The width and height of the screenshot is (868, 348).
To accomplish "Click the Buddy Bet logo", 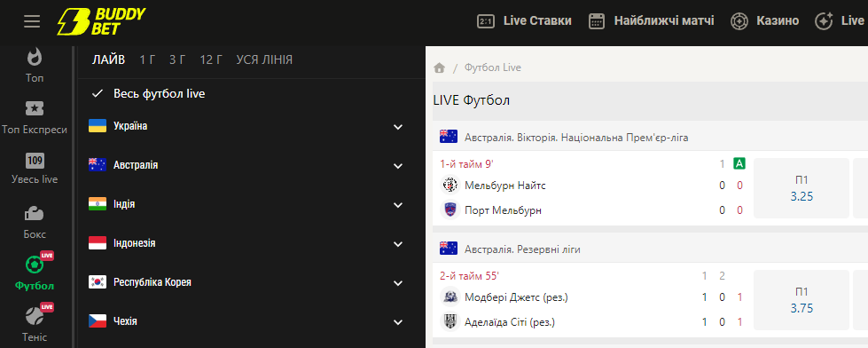I will pyautogui.click(x=101, y=21).
